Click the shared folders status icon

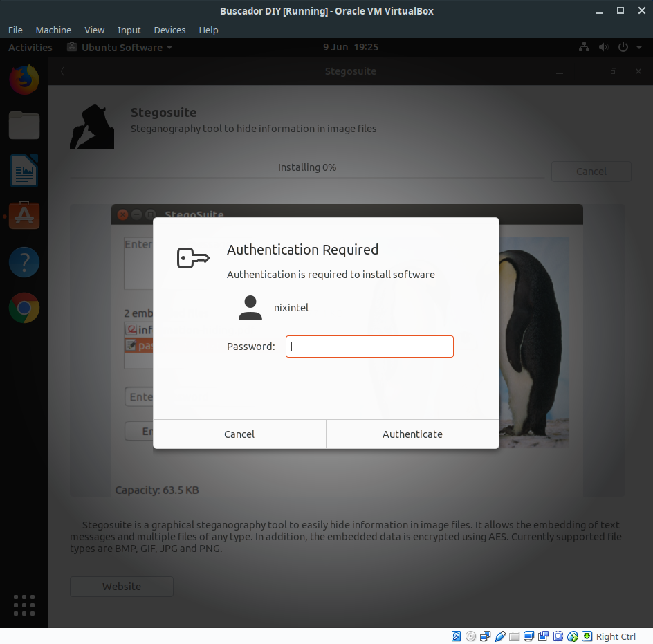coord(515,636)
